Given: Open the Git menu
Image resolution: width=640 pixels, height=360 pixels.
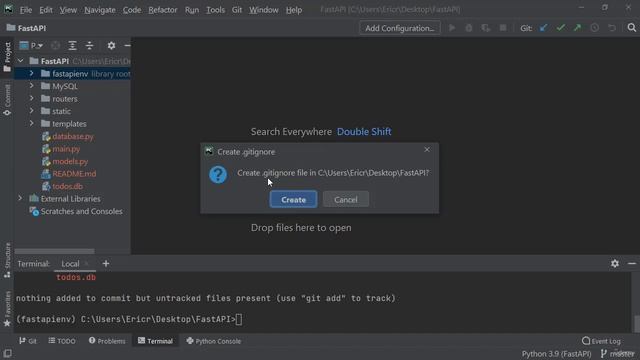Looking at the screenshot, I should point(237,10).
